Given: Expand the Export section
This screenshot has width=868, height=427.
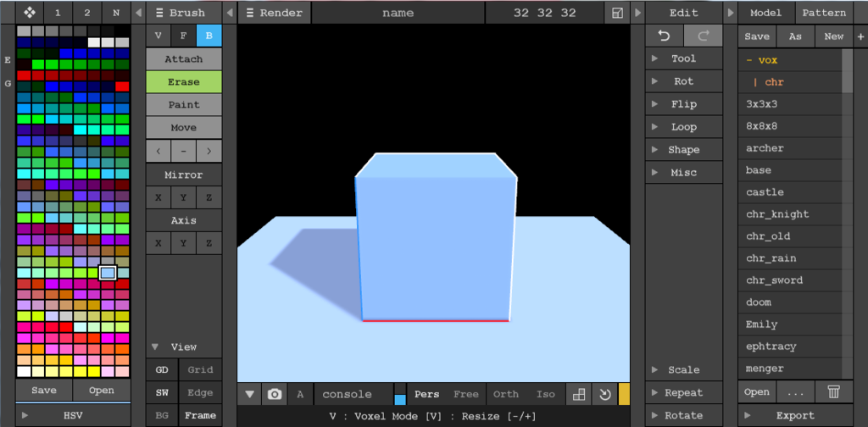Looking at the screenshot, I should [x=795, y=415].
